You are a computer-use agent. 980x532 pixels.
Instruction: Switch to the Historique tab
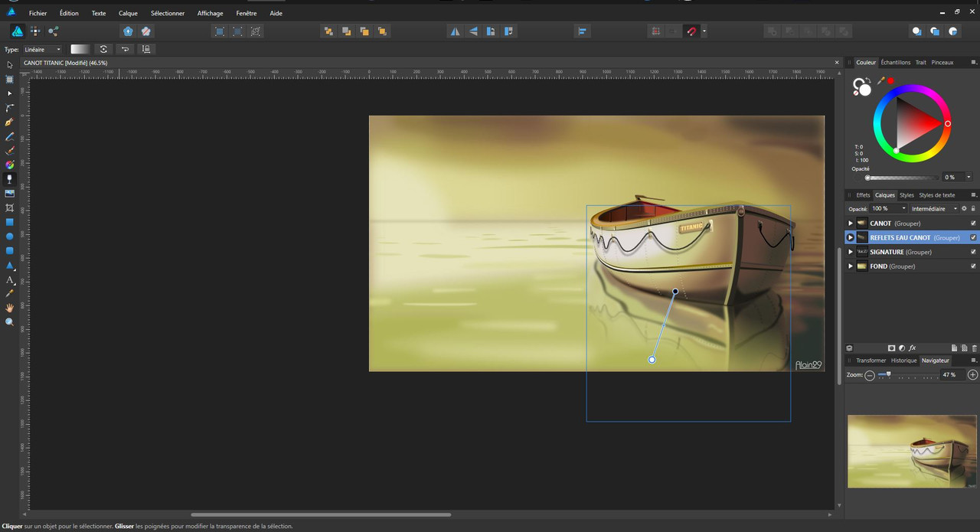pos(903,360)
